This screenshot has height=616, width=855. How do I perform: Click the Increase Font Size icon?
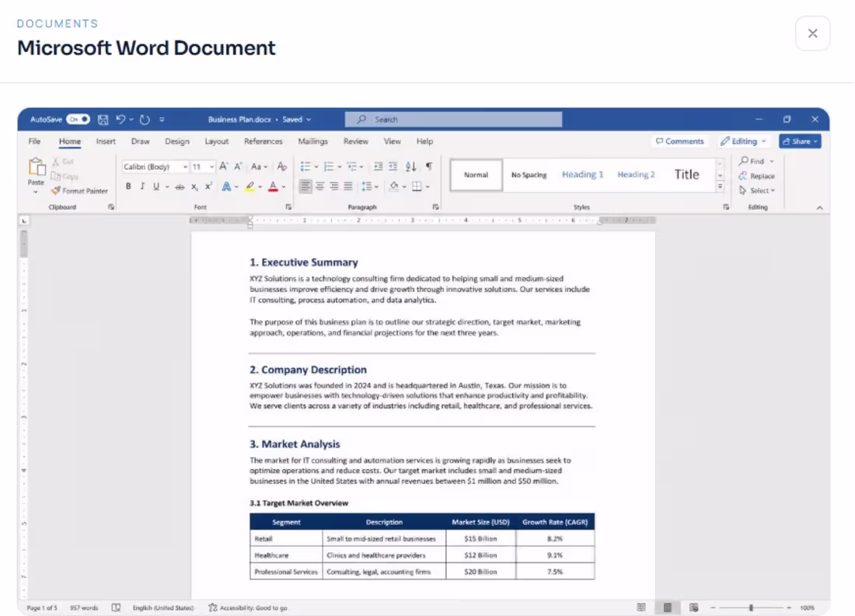coord(224,166)
